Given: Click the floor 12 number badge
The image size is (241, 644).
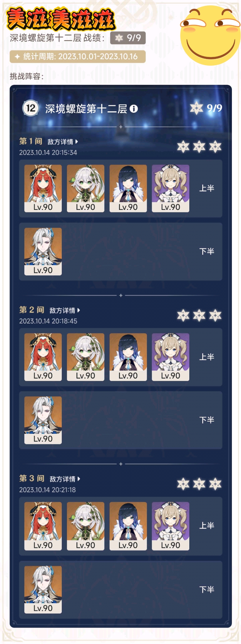Looking at the screenshot, I should [31, 108].
